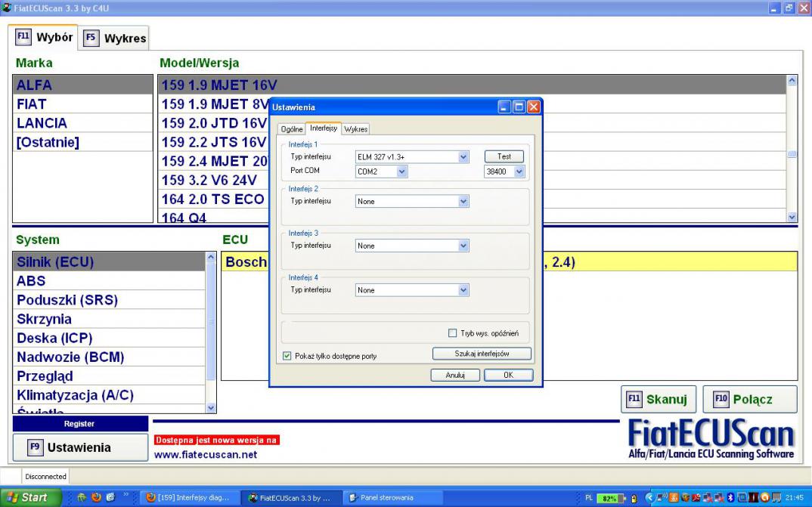Click the yellow battery tray icon
Viewport: 812px width, 507px height.
coord(634,498)
